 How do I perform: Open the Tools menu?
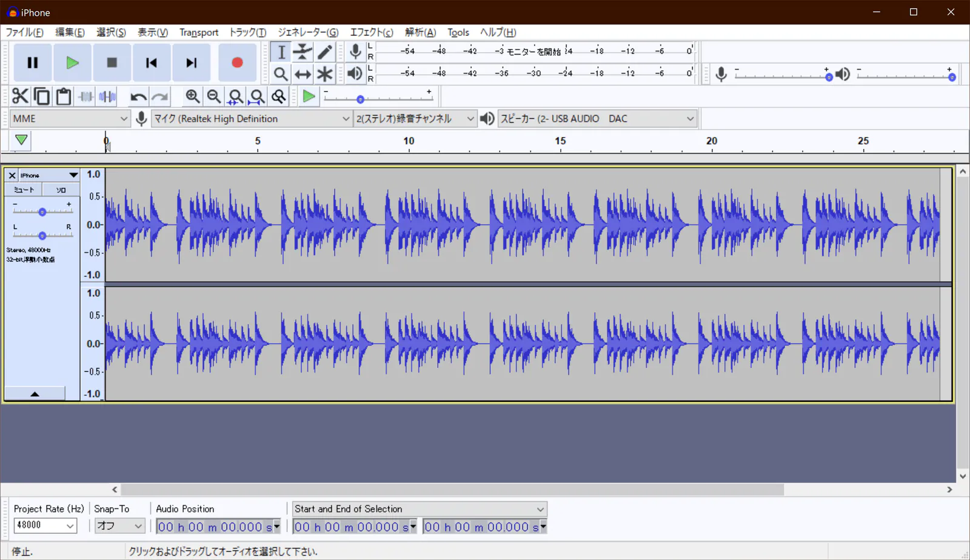click(x=458, y=32)
